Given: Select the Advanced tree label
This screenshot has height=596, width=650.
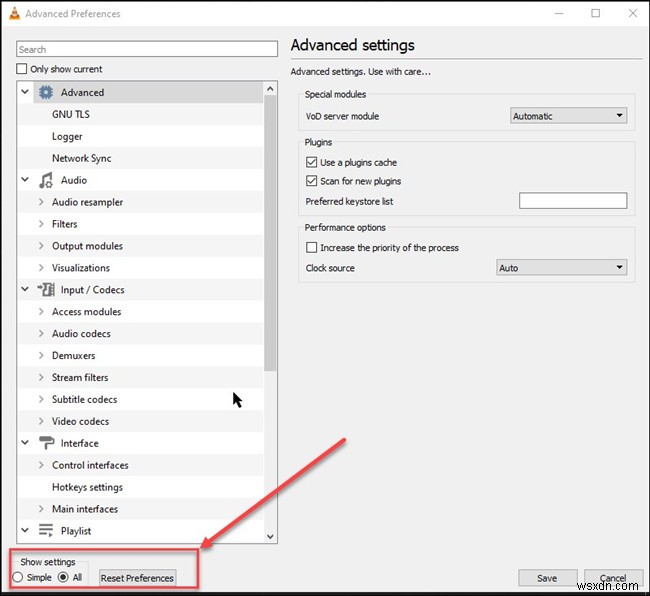Looking at the screenshot, I should [82, 92].
